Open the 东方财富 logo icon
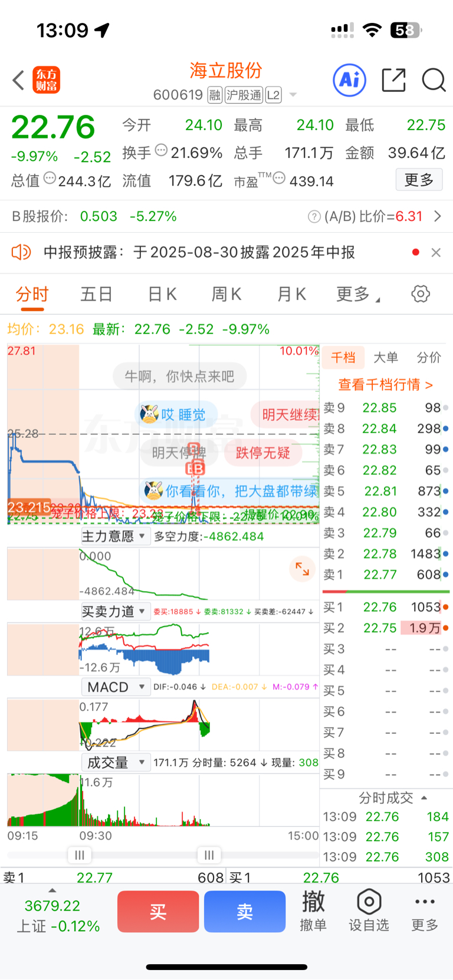The width and height of the screenshot is (453, 980). (x=46, y=80)
